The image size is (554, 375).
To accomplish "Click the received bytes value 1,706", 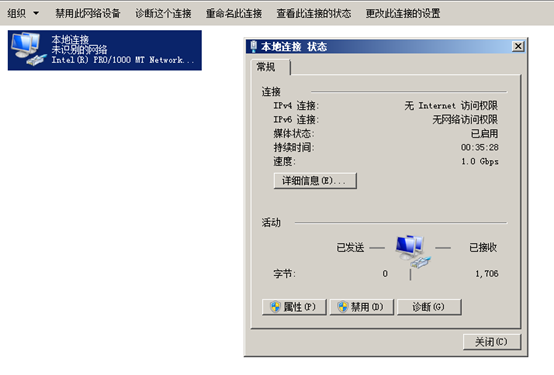I will pos(487,274).
